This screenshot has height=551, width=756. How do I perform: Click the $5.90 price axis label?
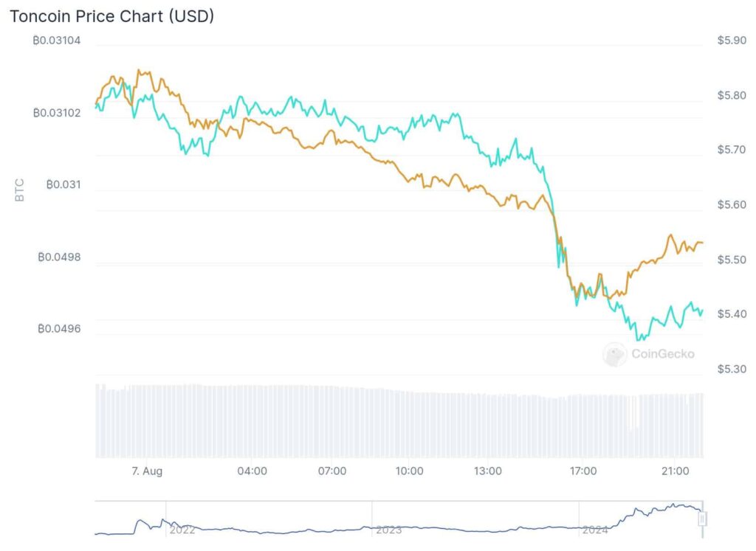pyautogui.click(x=732, y=41)
